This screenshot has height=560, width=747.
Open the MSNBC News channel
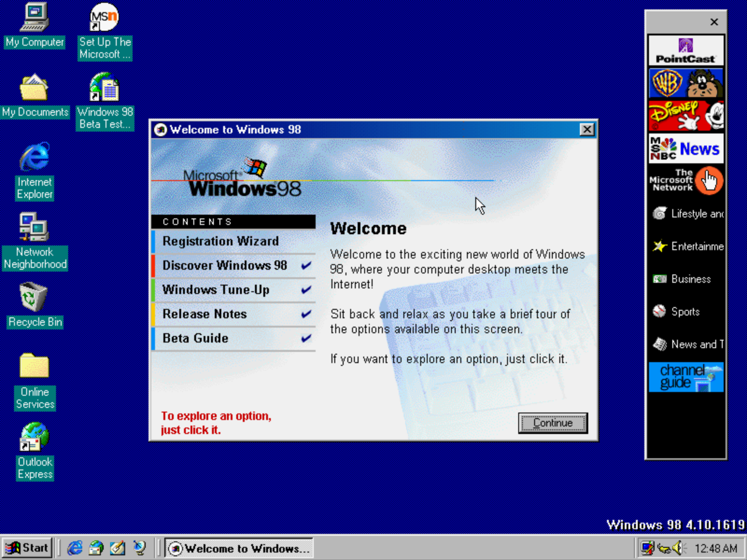click(686, 149)
